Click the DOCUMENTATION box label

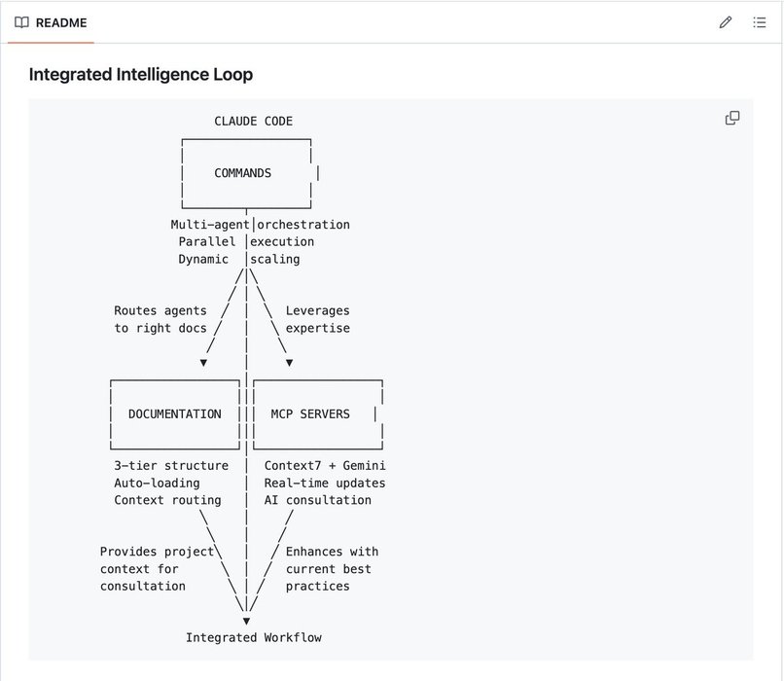(x=175, y=413)
